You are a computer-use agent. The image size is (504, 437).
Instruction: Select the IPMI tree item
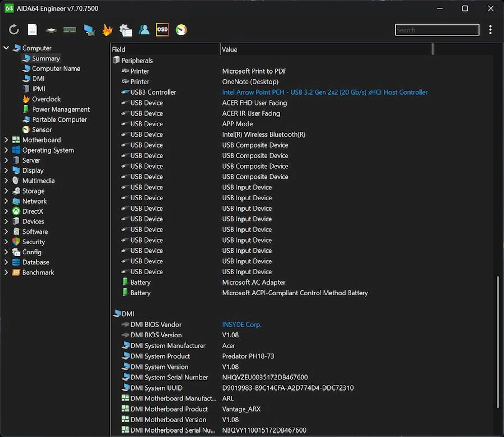click(x=34, y=89)
